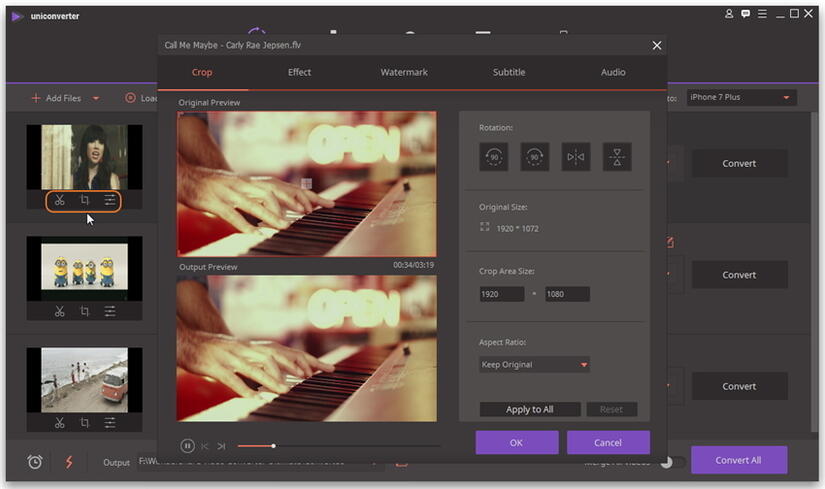The image size is (825, 489).
Task: Click the trim scissors icon under the Carly Rae Jepsen thumbnail
Action: (59, 200)
